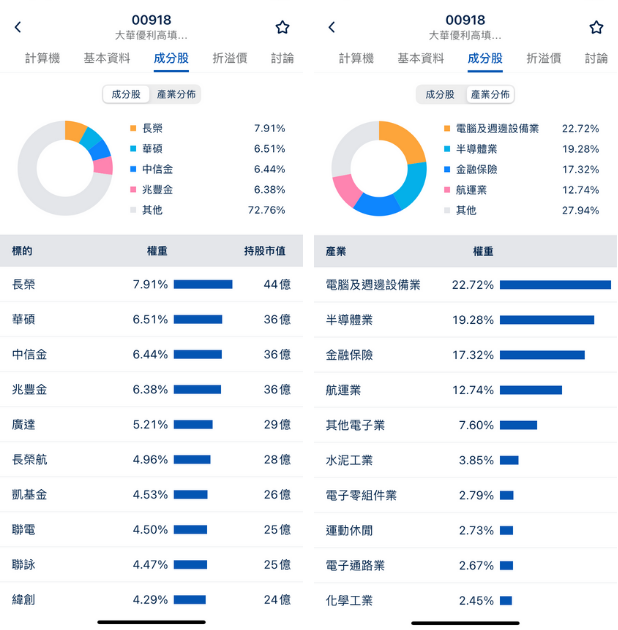Select 電子通路業 industry row

[x=465, y=565]
